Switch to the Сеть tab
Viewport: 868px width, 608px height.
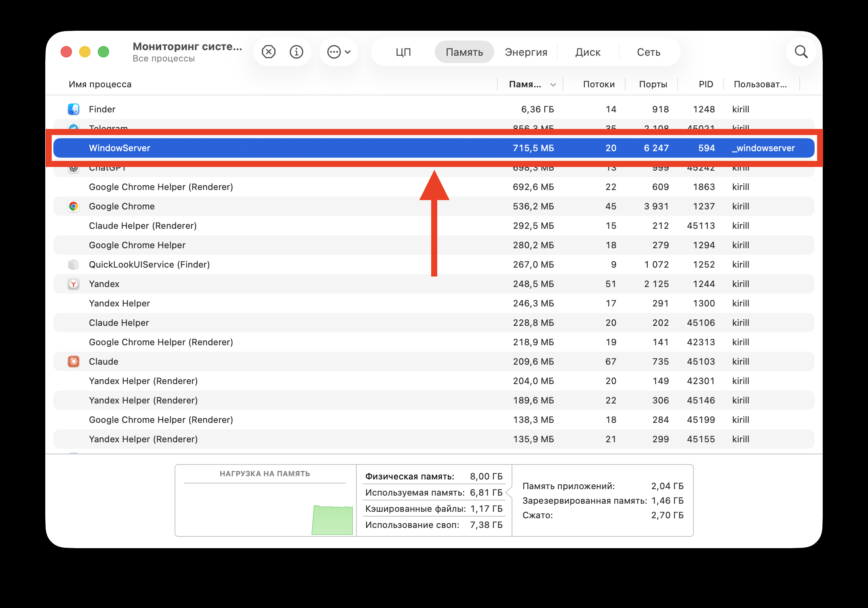[x=649, y=52]
